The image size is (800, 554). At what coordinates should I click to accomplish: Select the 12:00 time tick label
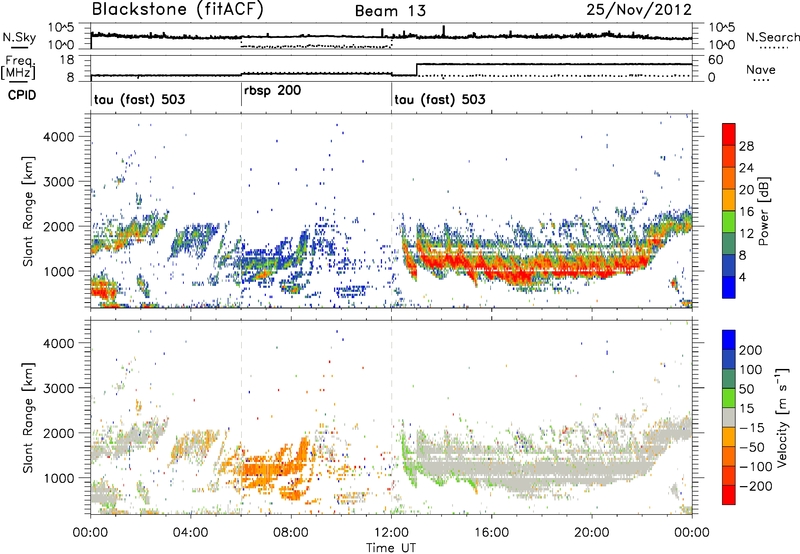pyautogui.click(x=391, y=533)
